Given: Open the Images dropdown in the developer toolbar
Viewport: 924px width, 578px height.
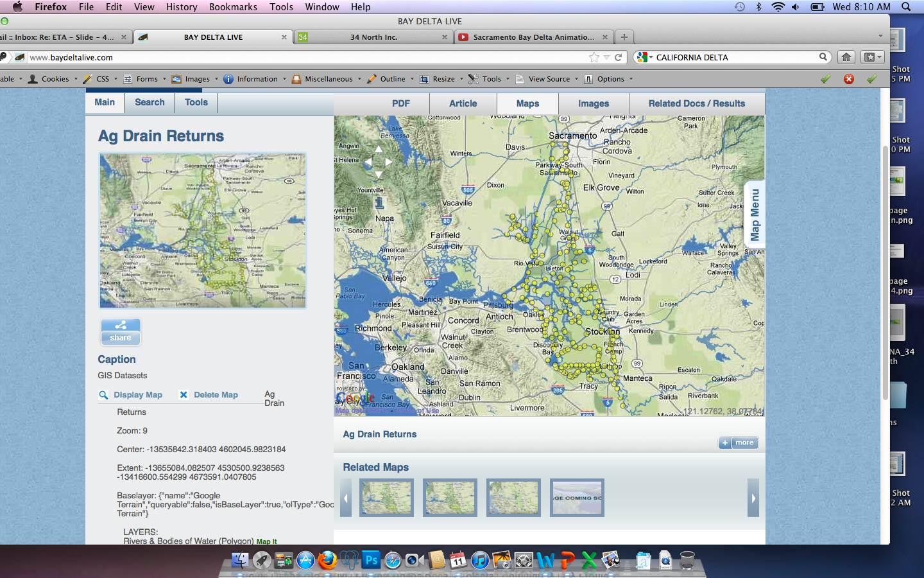Looking at the screenshot, I should coord(195,79).
